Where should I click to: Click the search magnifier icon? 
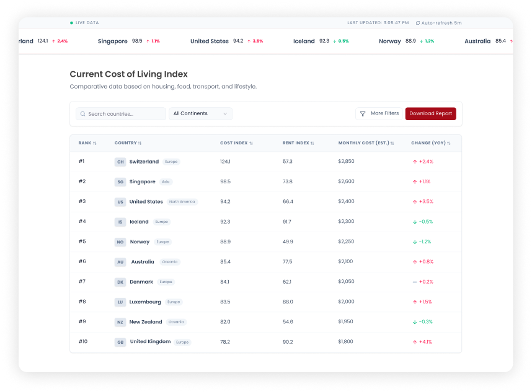(83, 114)
